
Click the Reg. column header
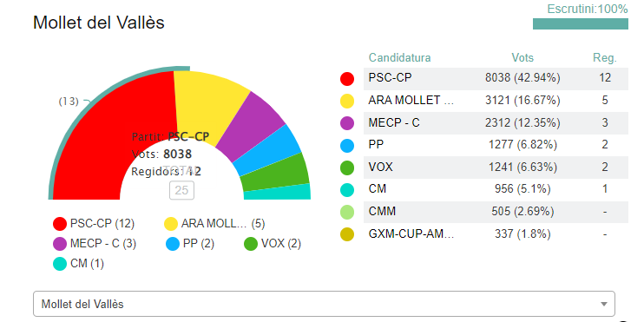(605, 58)
